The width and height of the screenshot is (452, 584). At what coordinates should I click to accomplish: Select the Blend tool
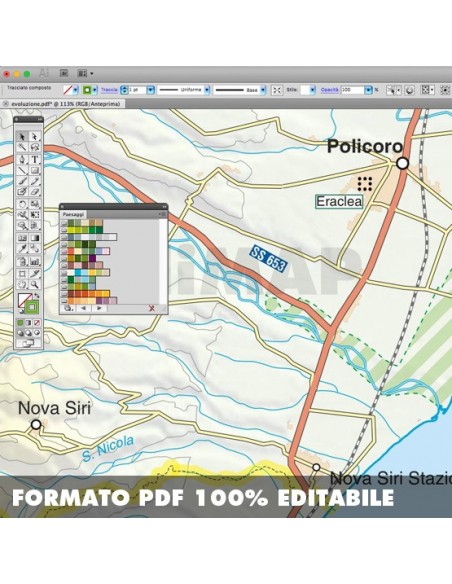coord(35,249)
